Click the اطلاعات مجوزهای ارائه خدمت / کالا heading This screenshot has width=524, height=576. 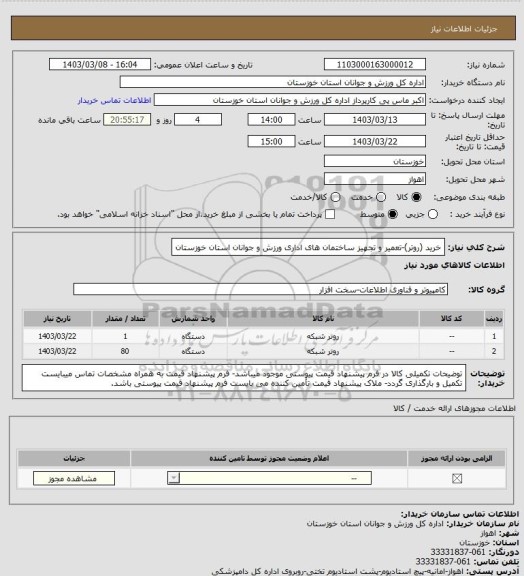click(x=454, y=408)
